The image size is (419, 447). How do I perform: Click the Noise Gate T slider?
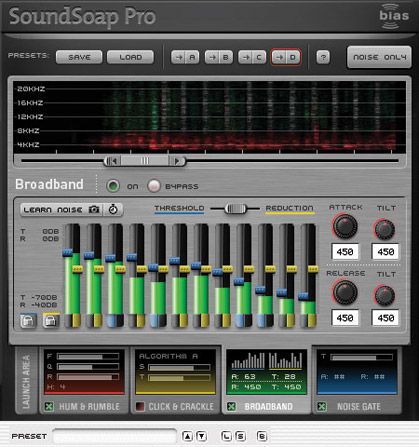pos(361,358)
